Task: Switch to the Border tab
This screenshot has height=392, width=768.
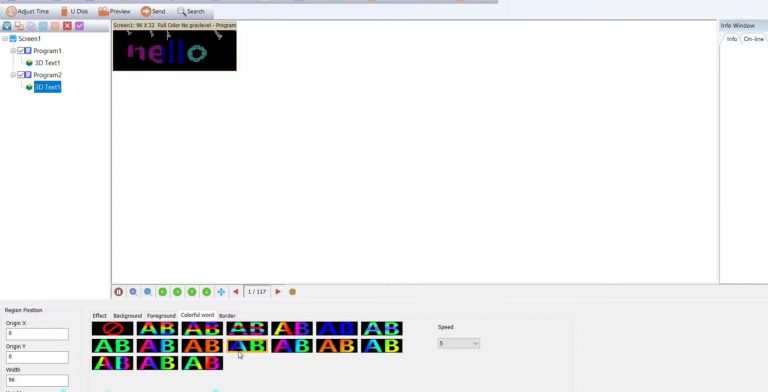Action: point(227,316)
